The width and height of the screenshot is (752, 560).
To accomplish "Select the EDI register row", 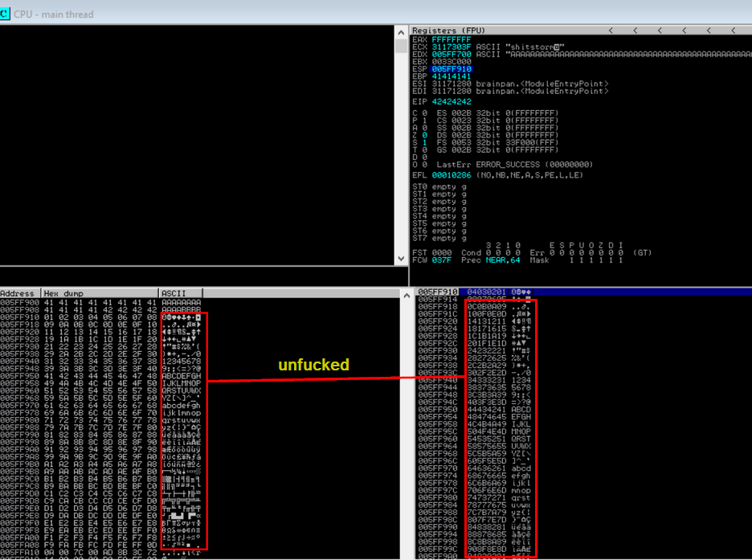I will coord(510,91).
